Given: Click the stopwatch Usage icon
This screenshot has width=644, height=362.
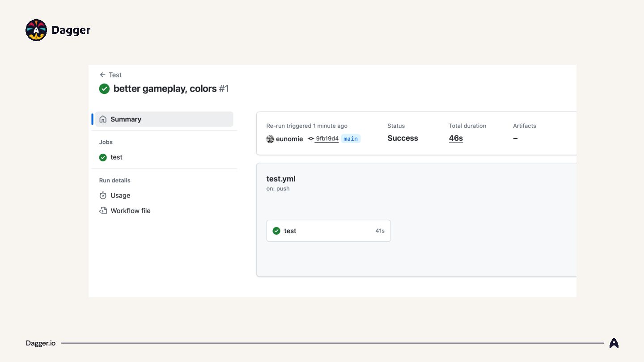Looking at the screenshot, I should click(103, 195).
